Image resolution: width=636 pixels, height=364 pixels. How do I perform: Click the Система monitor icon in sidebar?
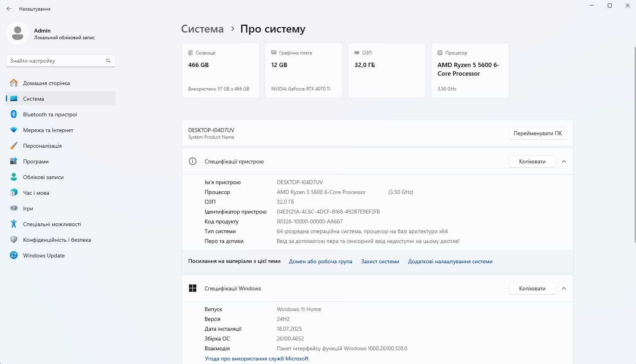tap(14, 99)
